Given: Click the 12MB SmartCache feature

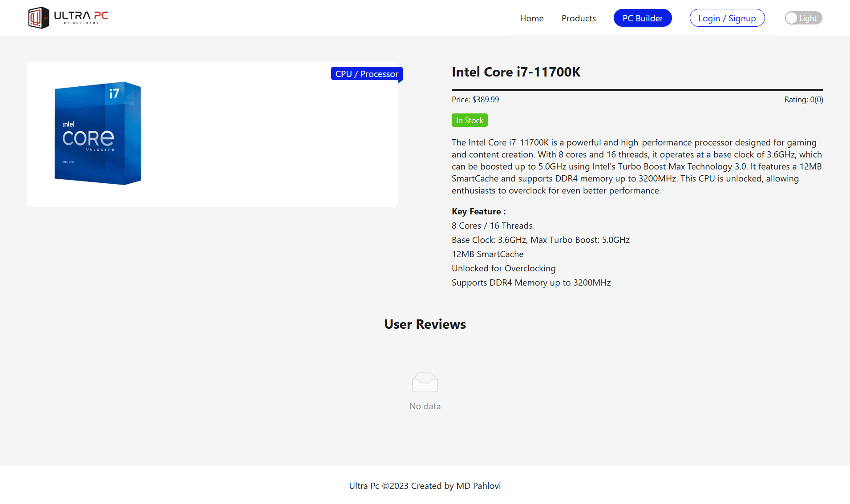Looking at the screenshot, I should point(488,254).
